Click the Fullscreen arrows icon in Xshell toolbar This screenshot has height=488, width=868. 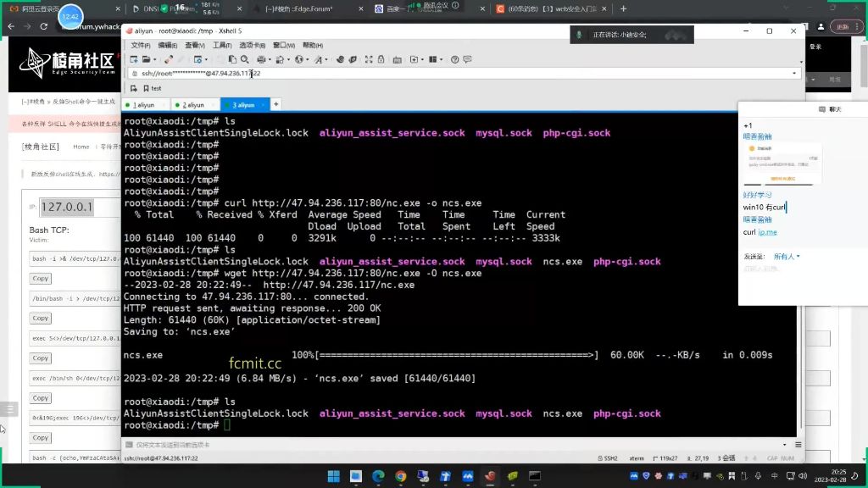pos(369,59)
